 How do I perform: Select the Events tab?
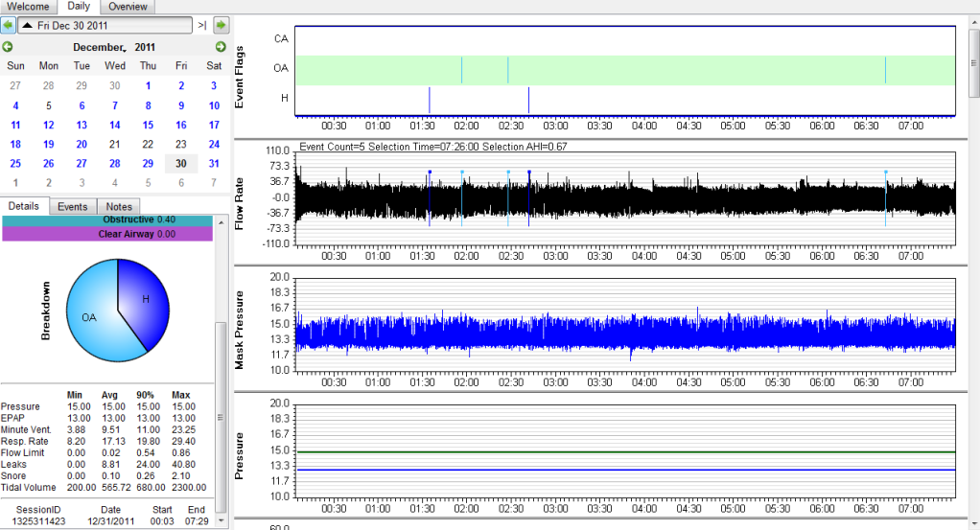click(73, 206)
